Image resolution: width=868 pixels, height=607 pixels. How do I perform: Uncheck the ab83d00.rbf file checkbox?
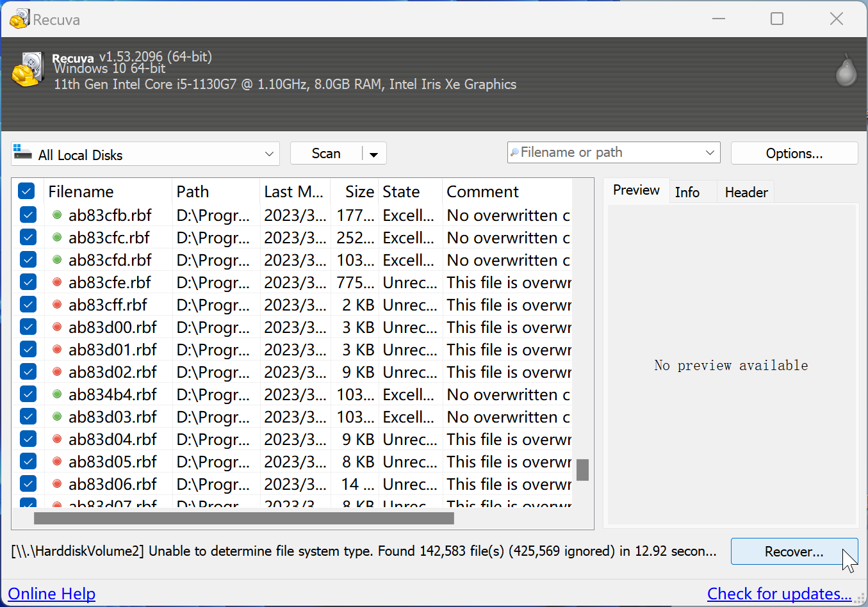[28, 327]
